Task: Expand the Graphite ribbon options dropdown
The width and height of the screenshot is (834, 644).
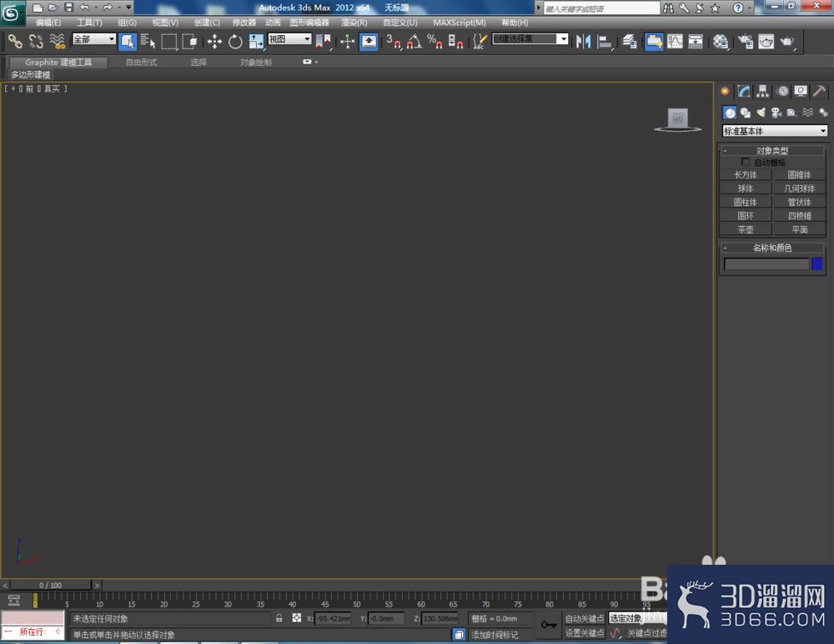Action: coord(310,62)
